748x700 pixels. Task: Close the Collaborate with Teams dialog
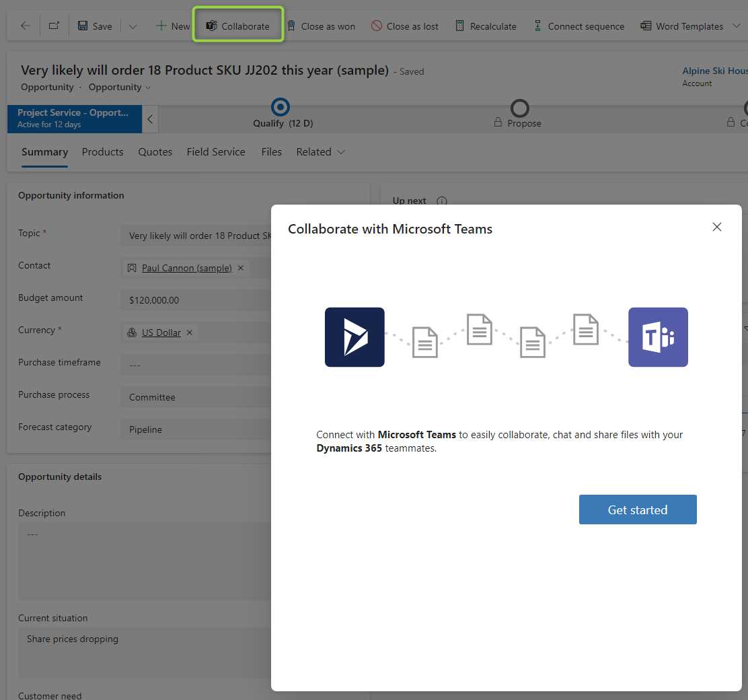point(717,227)
